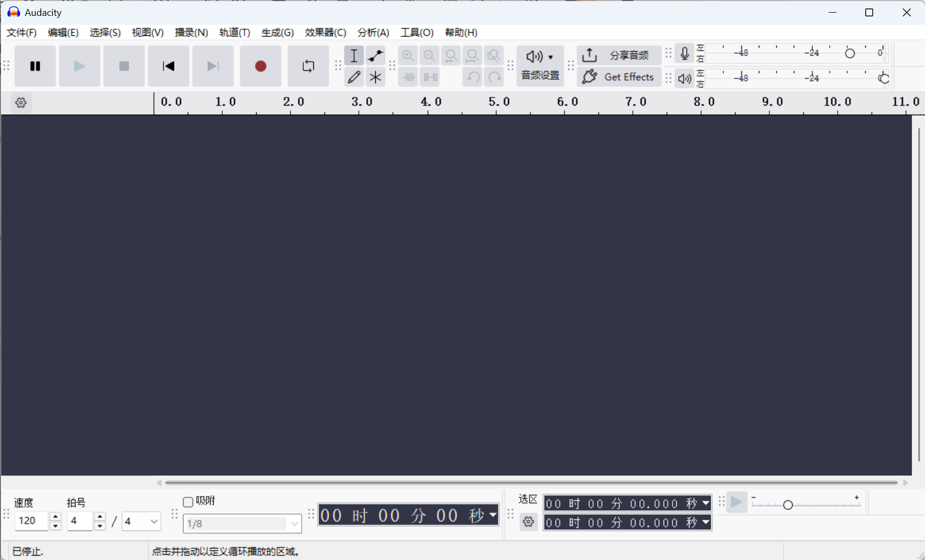Open the 选择(S) menu
925x560 pixels.
pyautogui.click(x=105, y=33)
